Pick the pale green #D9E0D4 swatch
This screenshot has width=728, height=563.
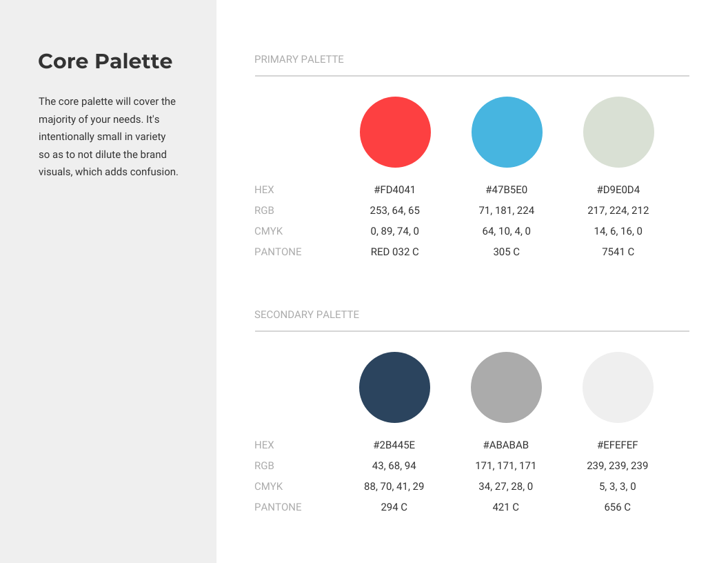(618, 132)
